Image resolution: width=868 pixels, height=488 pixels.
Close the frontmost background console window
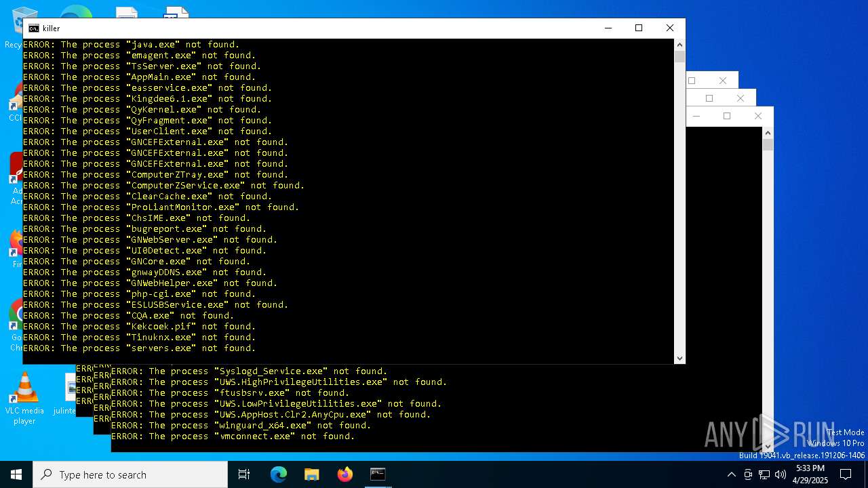758,116
